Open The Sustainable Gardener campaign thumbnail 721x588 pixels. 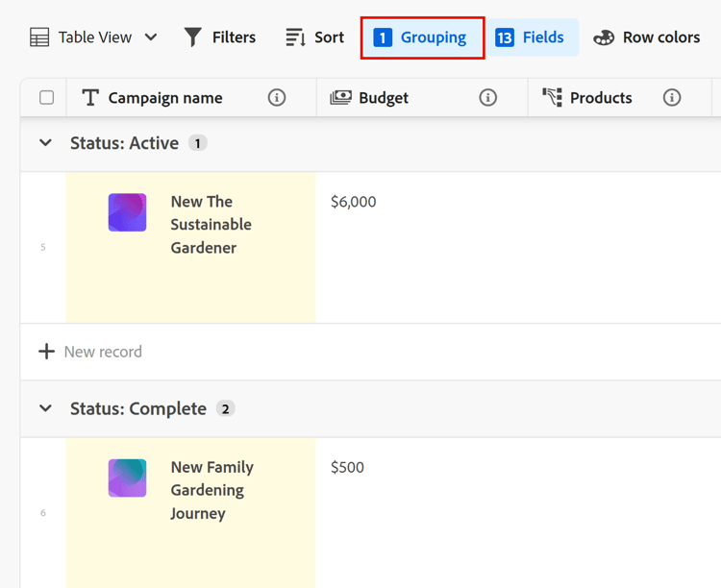(x=127, y=212)
